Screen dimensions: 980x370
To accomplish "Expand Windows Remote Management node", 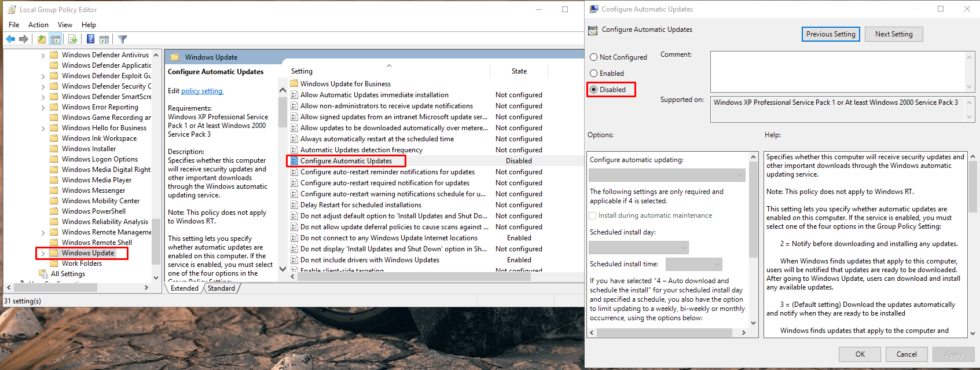I will click(43, 233).
